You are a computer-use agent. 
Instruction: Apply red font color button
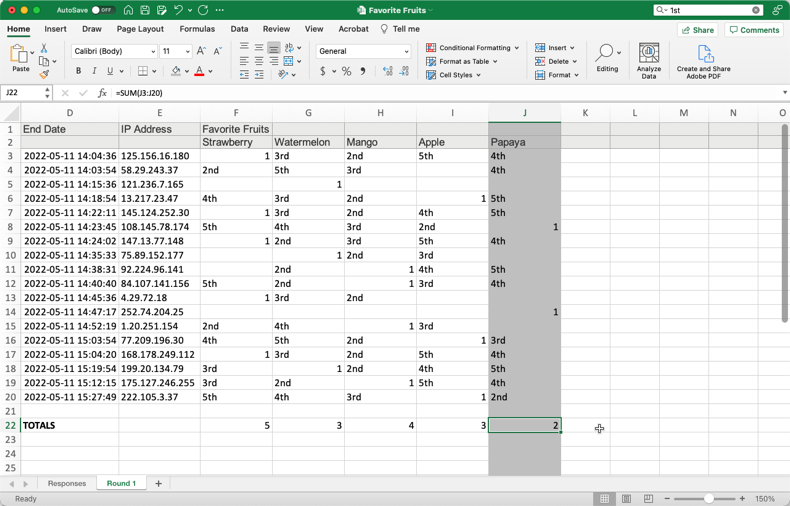tap(200, 71)
